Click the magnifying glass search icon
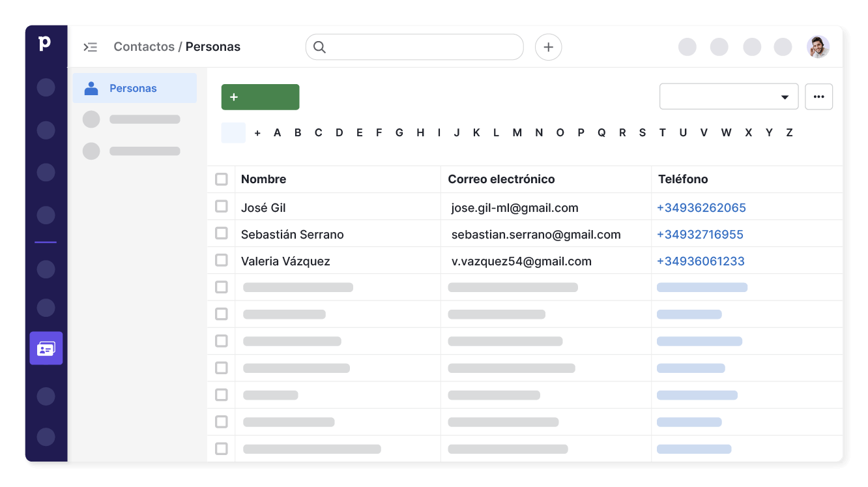This screenshot has height=487, width=868. click(319, 47)
